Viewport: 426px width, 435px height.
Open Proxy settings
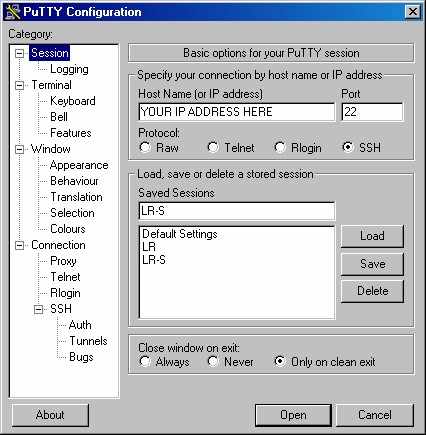pos(63,261)
